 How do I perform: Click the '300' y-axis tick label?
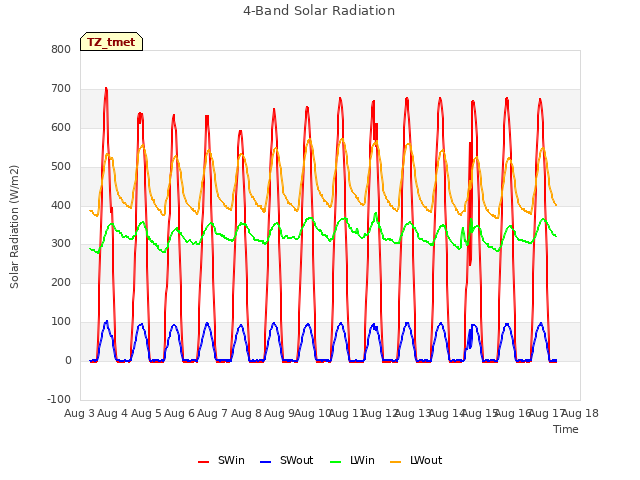point(61,244)
